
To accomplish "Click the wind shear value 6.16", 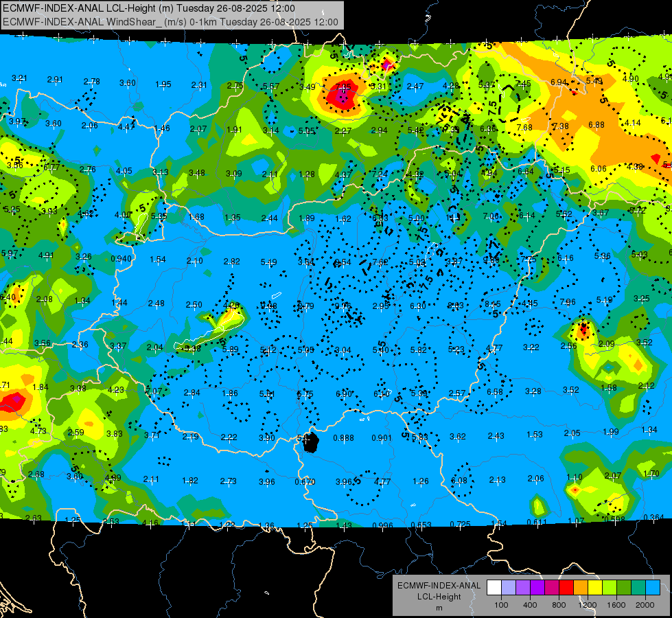I will (x=566, y=257).
